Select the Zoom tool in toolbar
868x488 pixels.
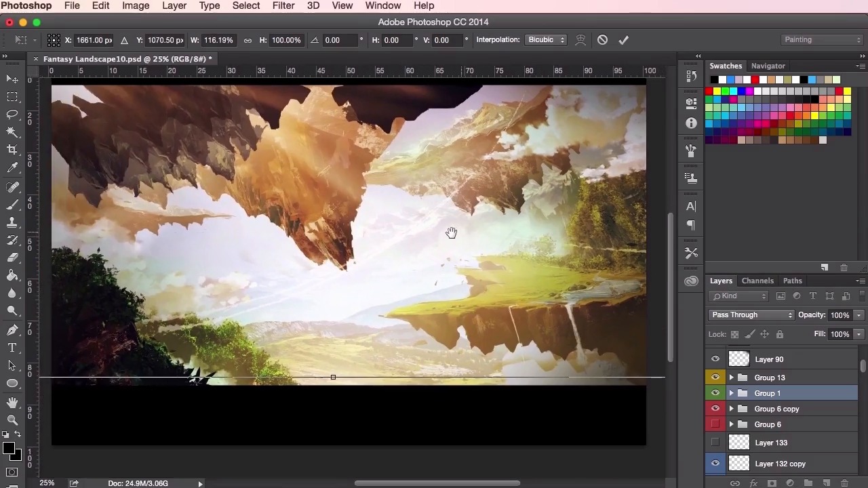click(12, 420)
